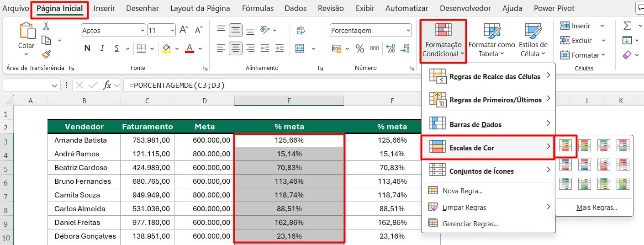Click the AutoSum sigma icon
The image size is (644, 245).
point(627,26)
